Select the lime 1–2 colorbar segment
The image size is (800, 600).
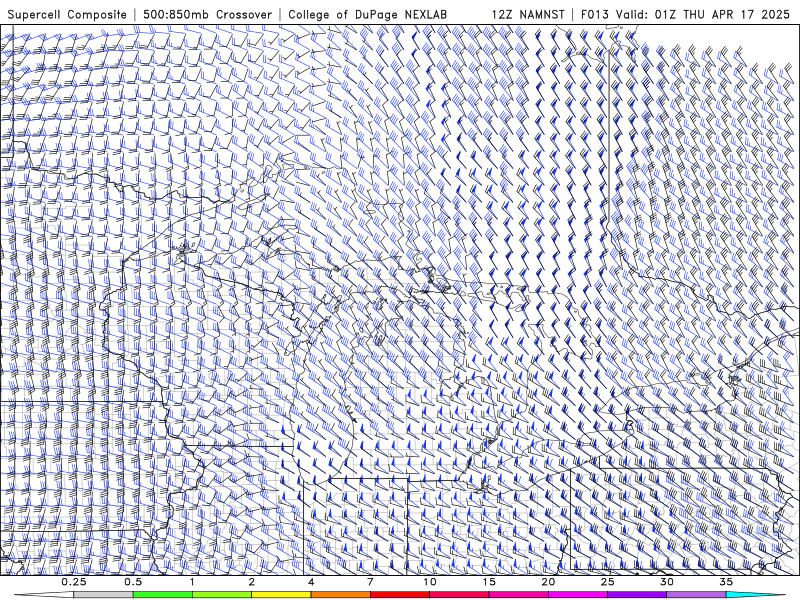click(x=222, y=595)
